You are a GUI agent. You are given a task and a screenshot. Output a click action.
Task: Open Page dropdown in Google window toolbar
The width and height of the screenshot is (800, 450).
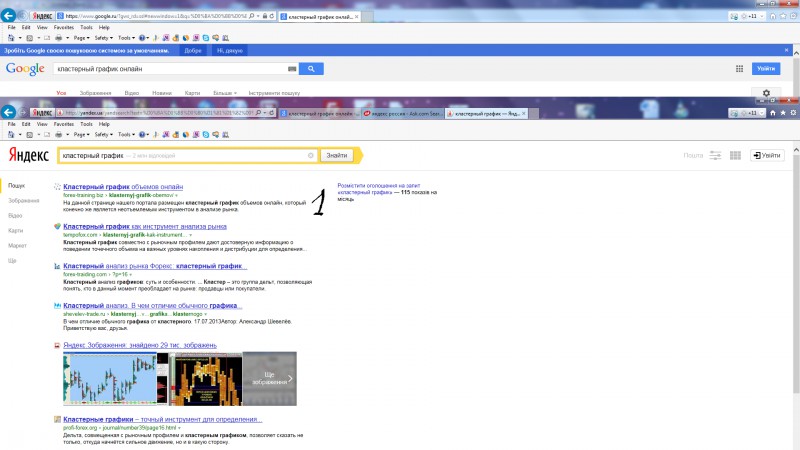[x=81, y=38]
